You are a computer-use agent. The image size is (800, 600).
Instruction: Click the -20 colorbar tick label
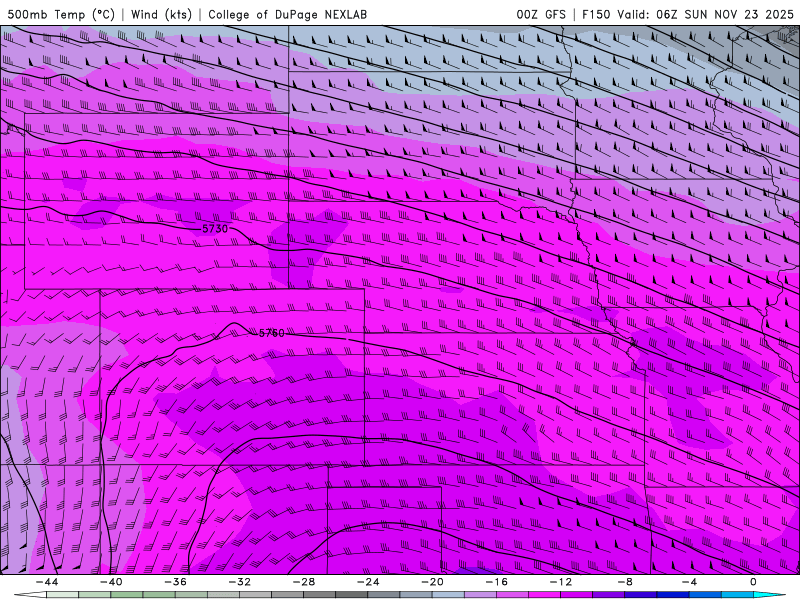click(432, 582)
